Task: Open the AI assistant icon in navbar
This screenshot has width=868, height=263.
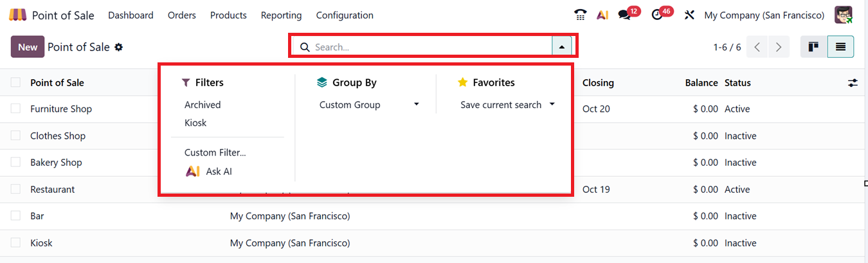Action: [602, 15]
